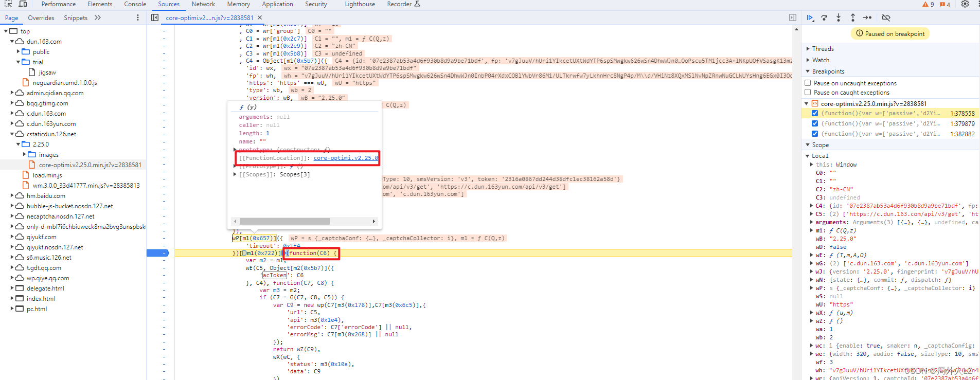Uncheck the breakpoint at 1:378558
This screenshot has height=380, width=980.
(x=815, y=113)
